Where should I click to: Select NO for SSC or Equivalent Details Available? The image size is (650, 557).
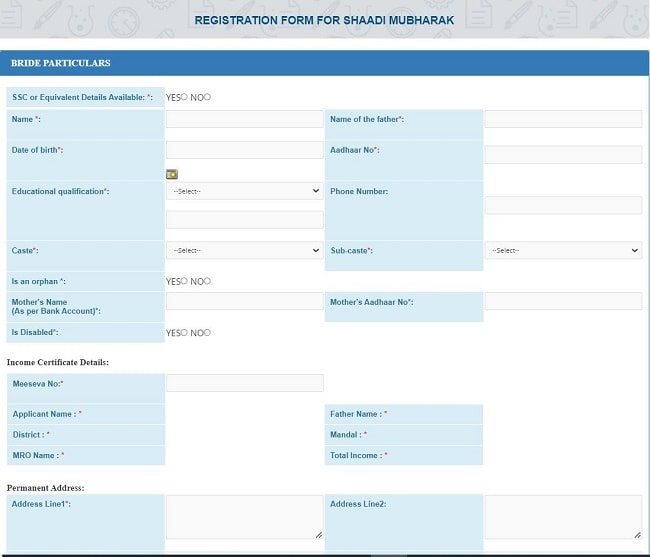coord(207,97)
